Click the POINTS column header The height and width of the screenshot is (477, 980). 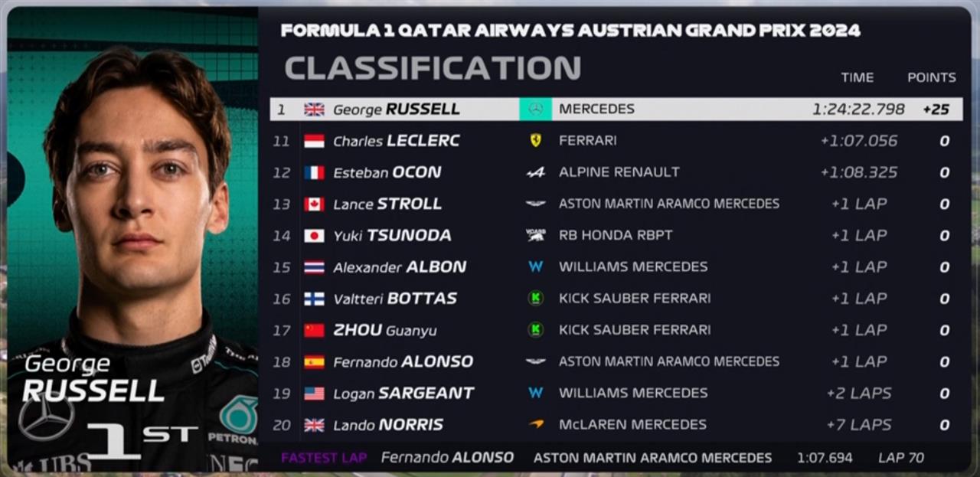[932, 77]
